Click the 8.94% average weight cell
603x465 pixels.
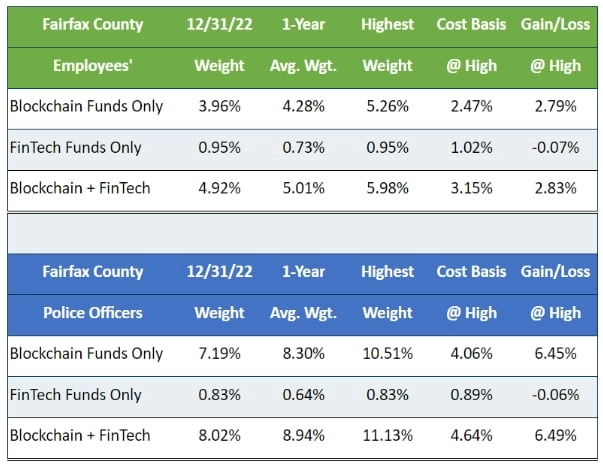299,435
